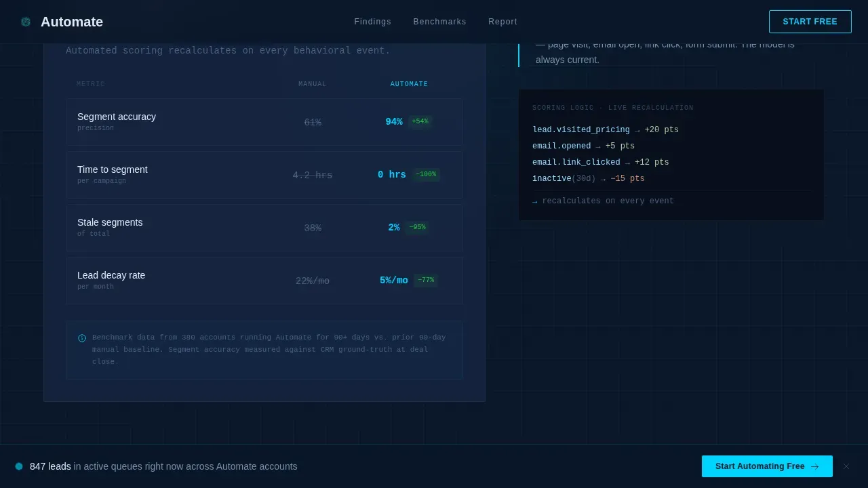Click Start Automating Free button
The width and height of the screenshot is (868, 488).
coord(767,466)
